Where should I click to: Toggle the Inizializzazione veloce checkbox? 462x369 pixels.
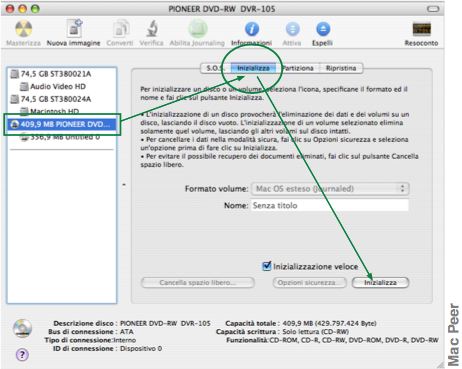267,266
